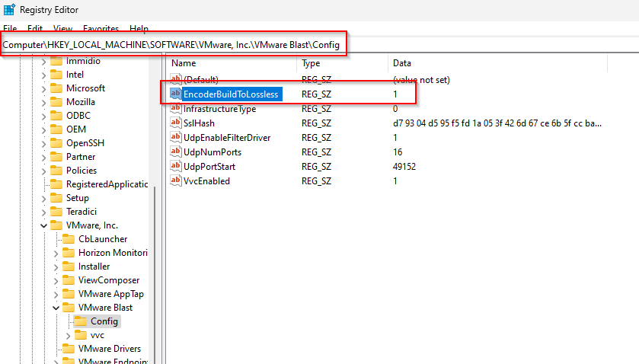Click the Registry Editor app icon in title bar
Viewport: 639px width, 364px height.
coord(8,10)
